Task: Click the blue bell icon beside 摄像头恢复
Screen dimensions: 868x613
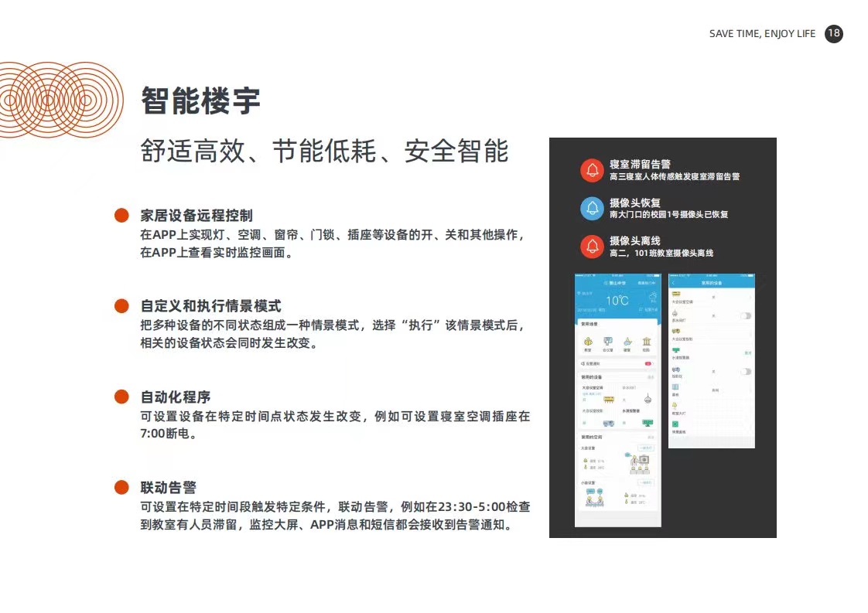Action: click(x=592, y=209)
